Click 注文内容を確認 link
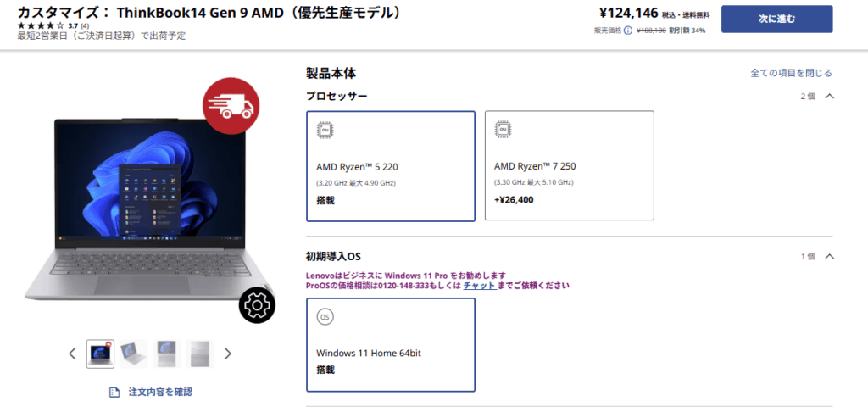868x412 pixels. click(160, 392)
